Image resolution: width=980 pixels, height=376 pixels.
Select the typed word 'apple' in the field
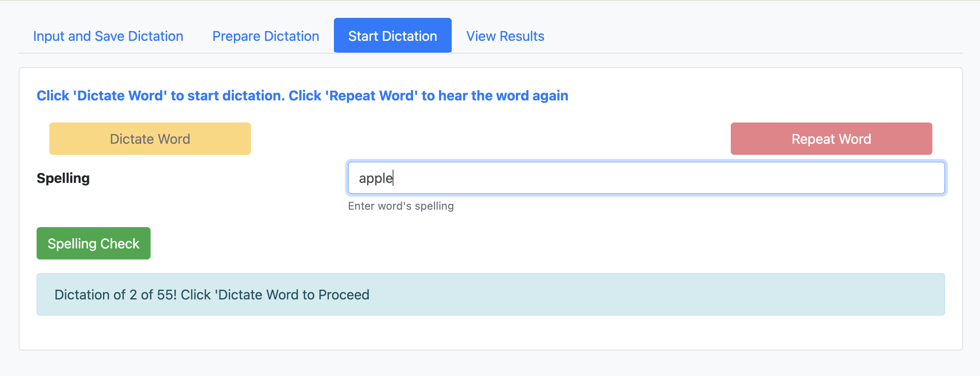[x=375, y=178]
